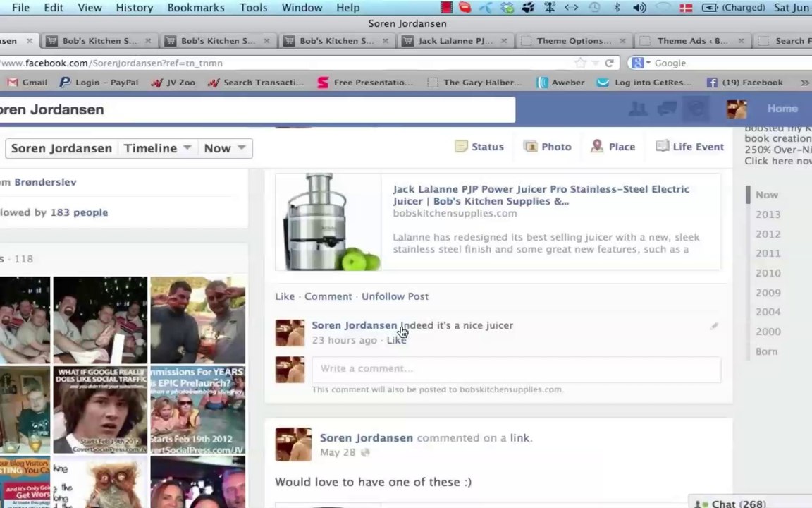The image size is (812, 508).
Task: Click Write a comment field
Action: coord(516,369)
